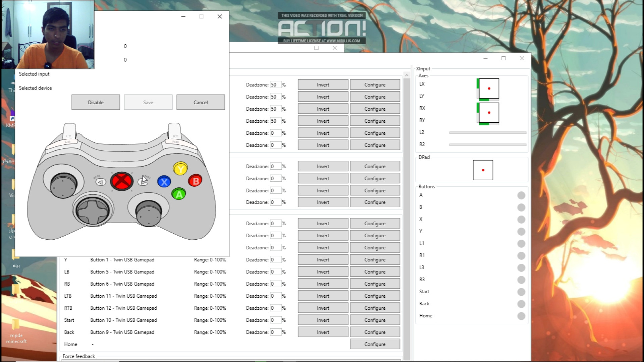Click the left thumbstick on controller

[63, 185]
